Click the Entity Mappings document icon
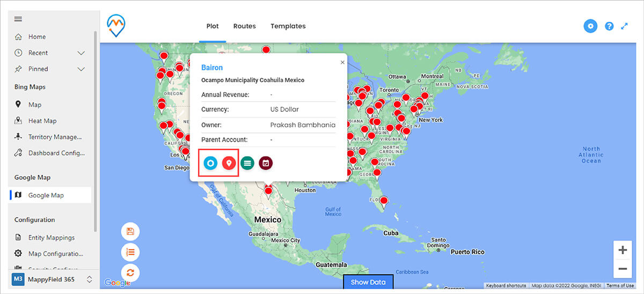This screenshot has width=644, height=294. [18, 238]
